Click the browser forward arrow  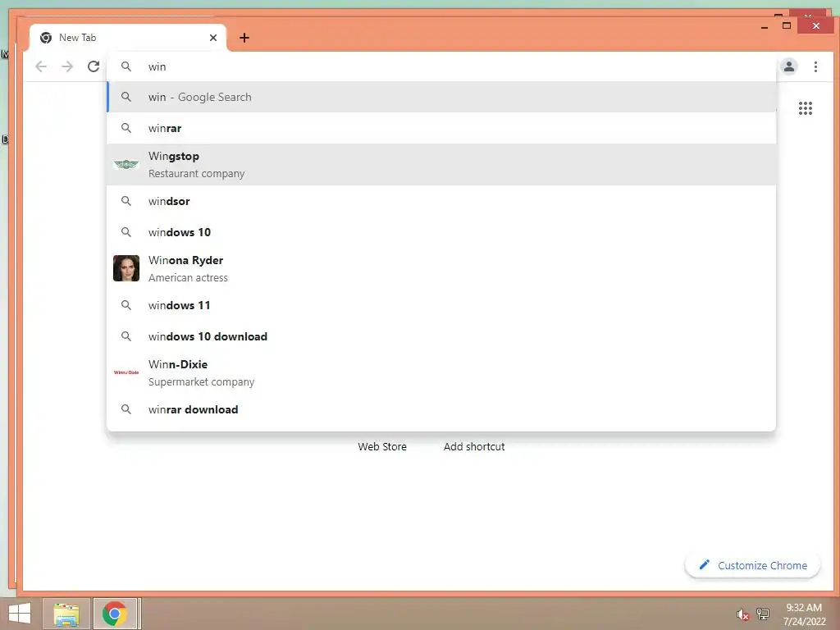pos(67,66)
